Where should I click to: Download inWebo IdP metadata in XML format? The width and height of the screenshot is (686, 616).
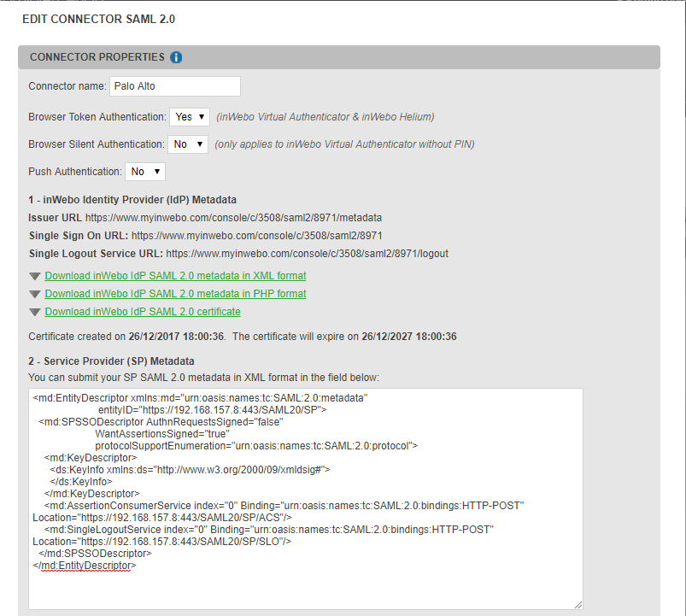175,276
